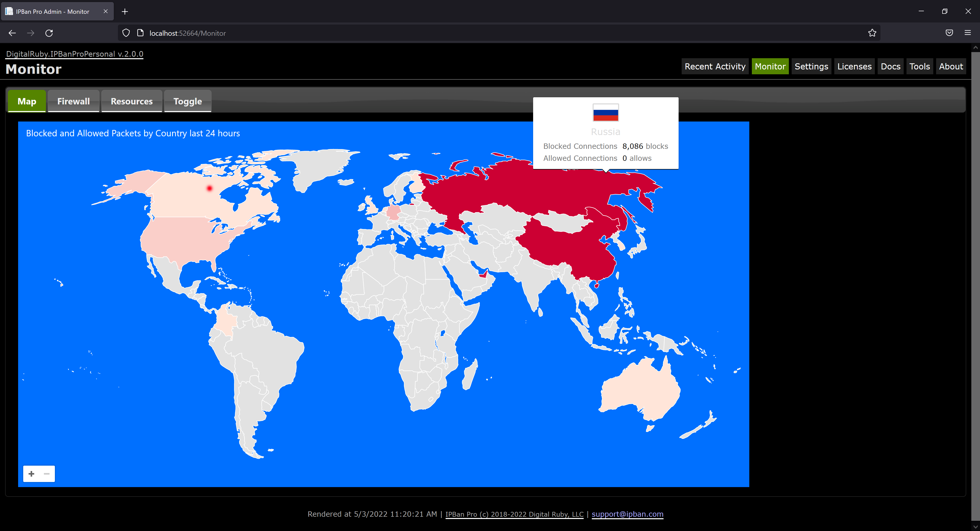Click the map title 'Blocked and Allowed Packets' text
Image resolution: width=980 pixels, height=531 pixels.
pyautogui.click(x=133, y=133)
